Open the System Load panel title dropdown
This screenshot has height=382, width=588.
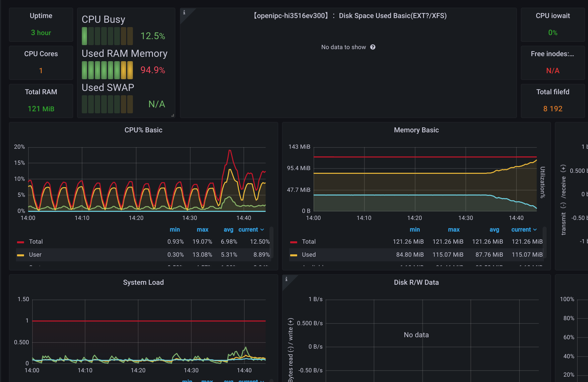point(143,282)
